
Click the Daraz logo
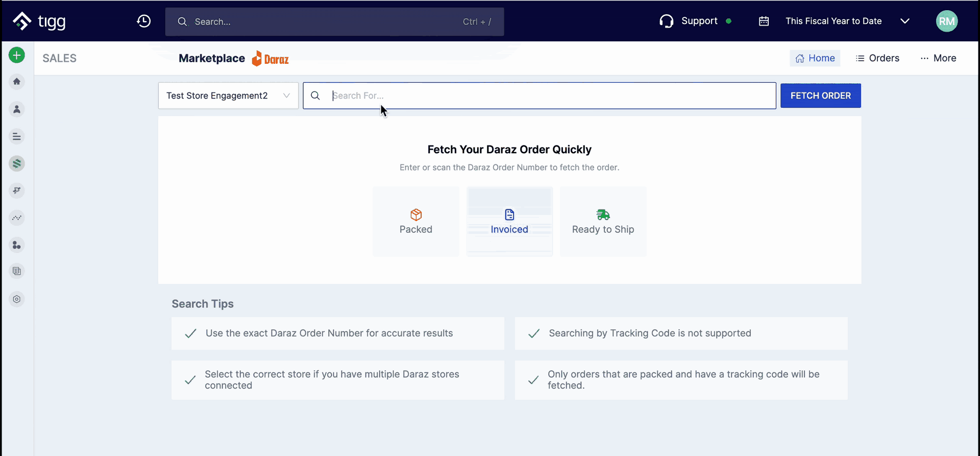(271, 59)
